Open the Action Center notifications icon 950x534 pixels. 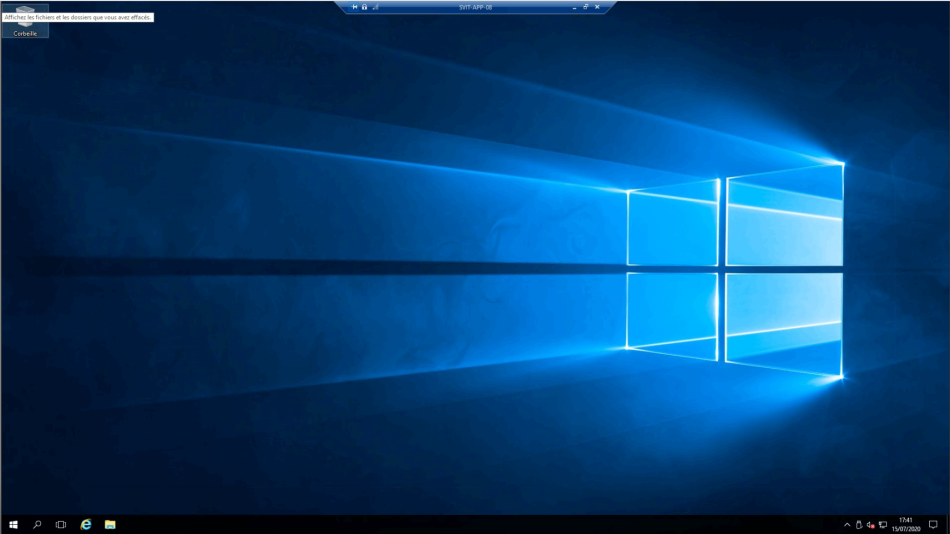pos(933,524)
